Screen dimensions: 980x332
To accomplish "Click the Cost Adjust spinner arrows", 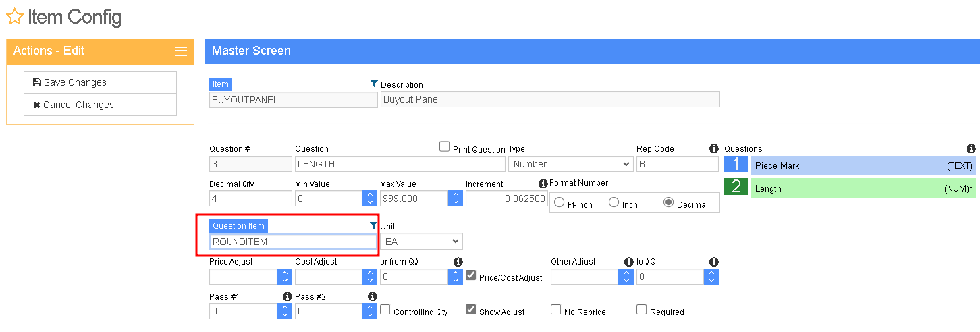I will (x=370, y=277).
